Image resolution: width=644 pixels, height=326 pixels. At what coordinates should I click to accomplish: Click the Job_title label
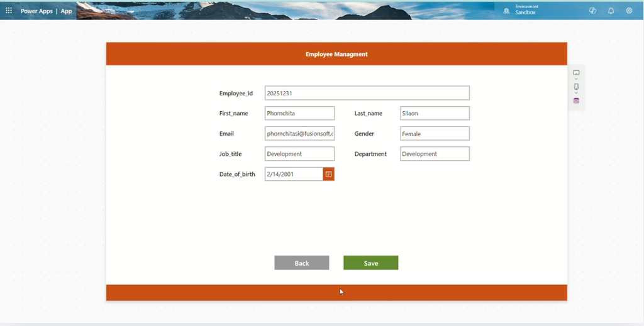point(230,154)
